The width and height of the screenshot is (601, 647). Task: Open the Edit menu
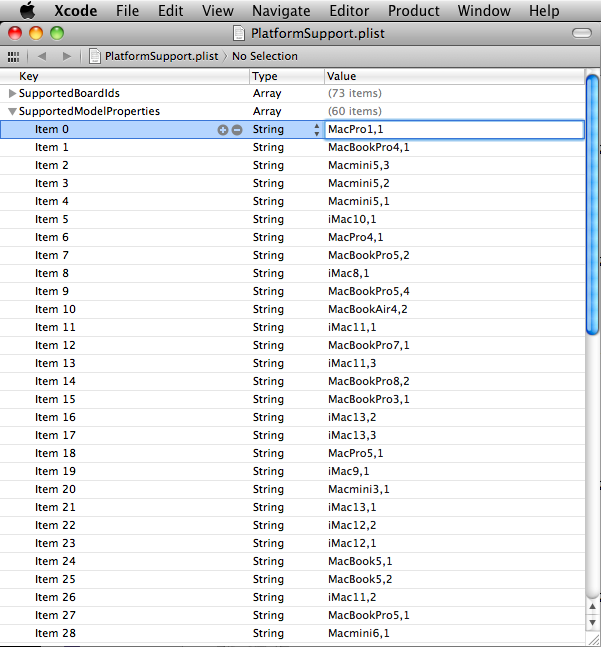pos(170,11)
